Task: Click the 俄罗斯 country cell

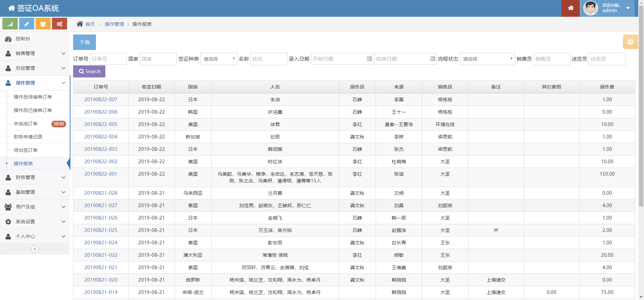Action: tap(193, 280)
